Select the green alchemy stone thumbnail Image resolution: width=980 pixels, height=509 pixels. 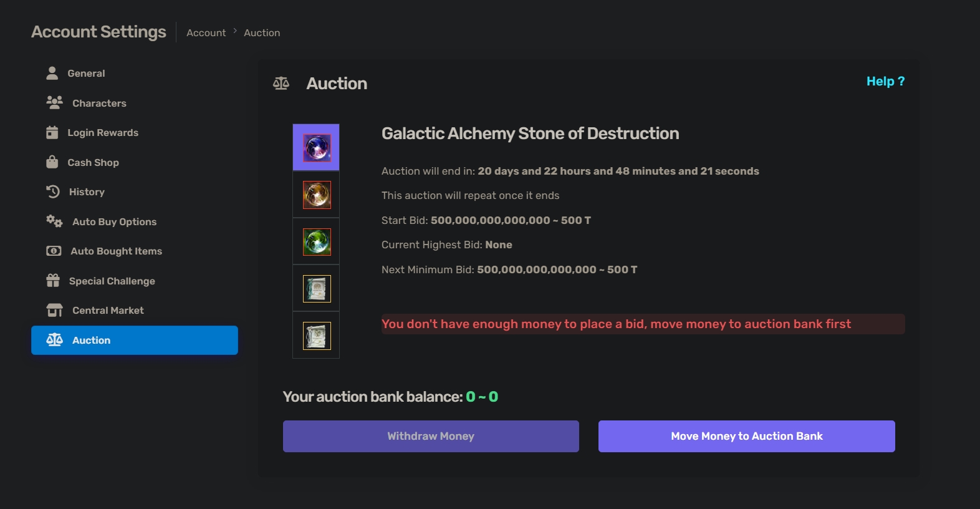click(316, 241)
